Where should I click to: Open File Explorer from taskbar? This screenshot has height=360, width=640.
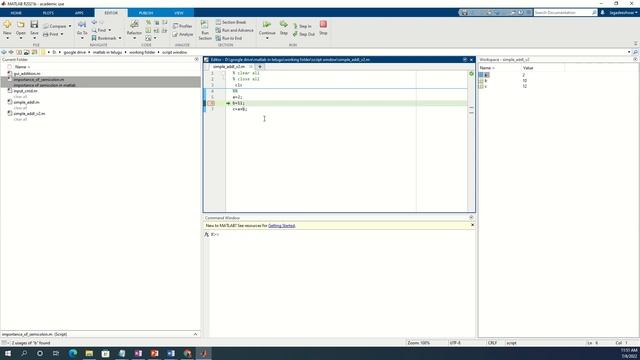pyautogui.click(x=89, y=353)
